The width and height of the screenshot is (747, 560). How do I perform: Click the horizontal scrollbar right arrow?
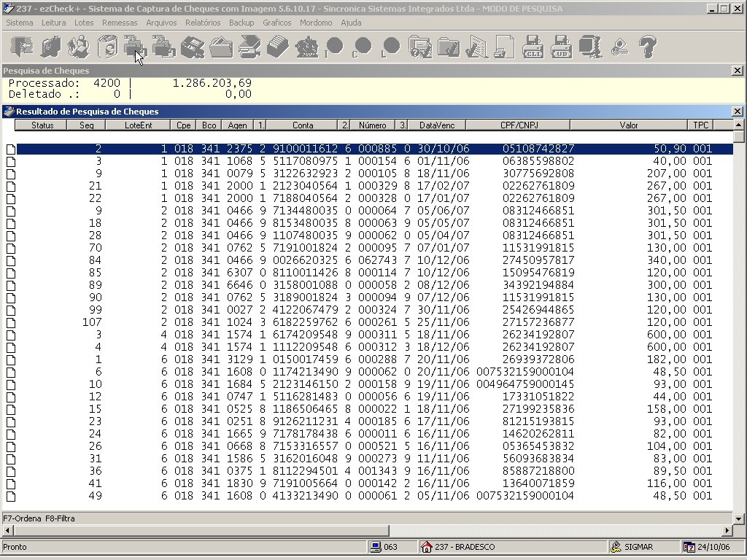(727, 530)
